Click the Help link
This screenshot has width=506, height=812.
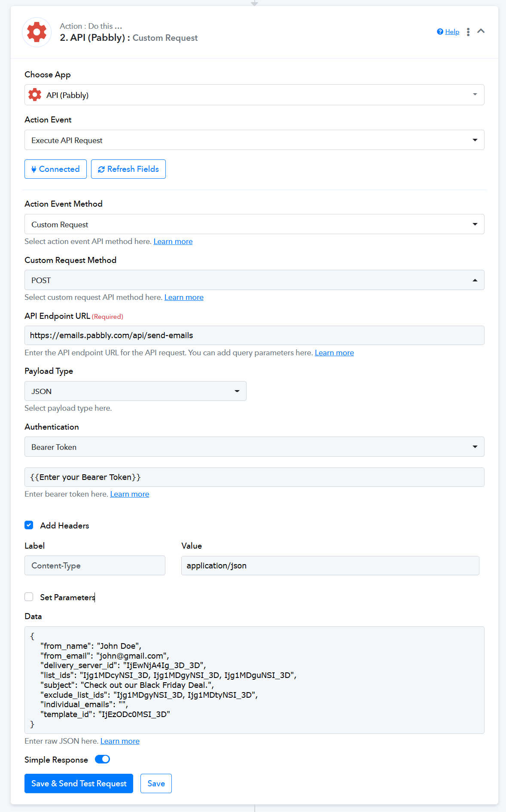point(452,32)
